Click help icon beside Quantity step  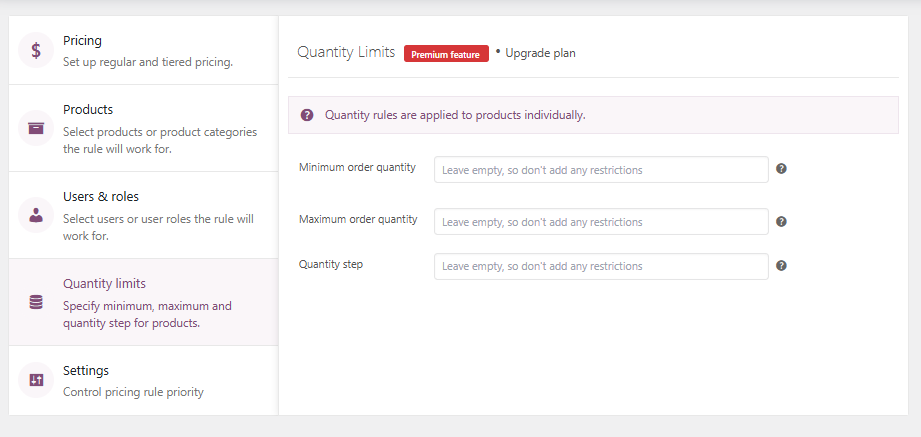click(x=781, y=265)
